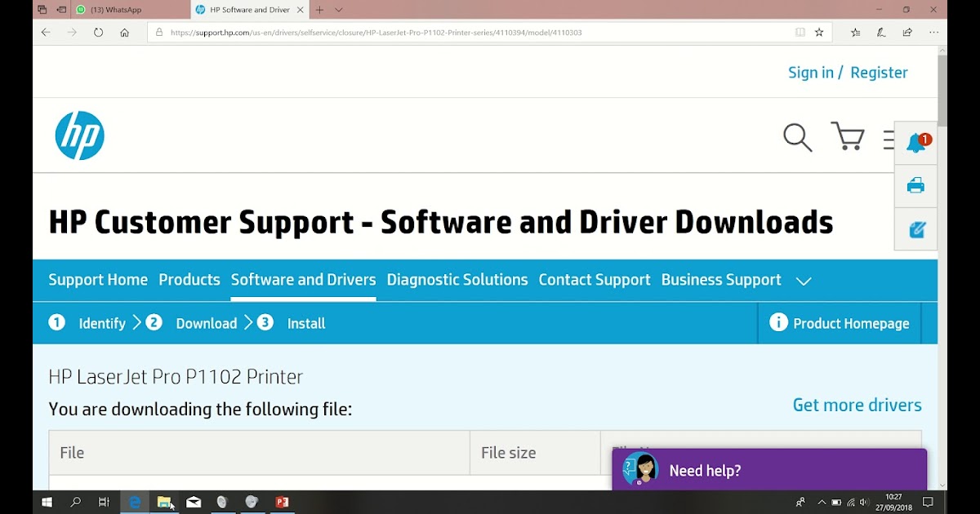
Task: Go to step 1 Identify
Action: point(87,323)
